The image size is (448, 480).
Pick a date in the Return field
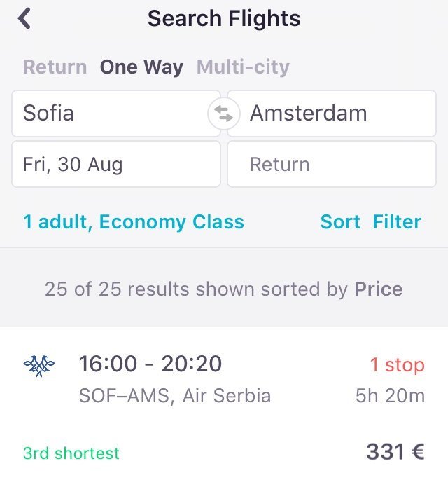[x=332, y=165]
